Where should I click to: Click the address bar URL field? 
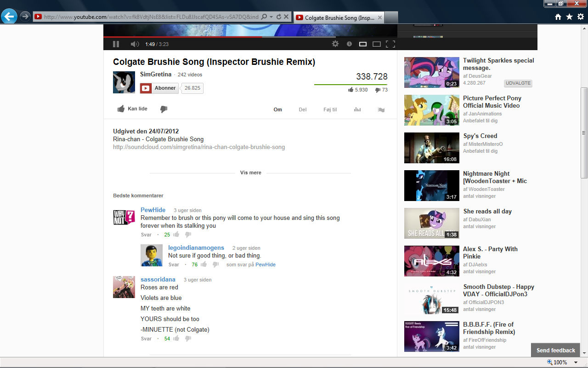pos(151,17)
